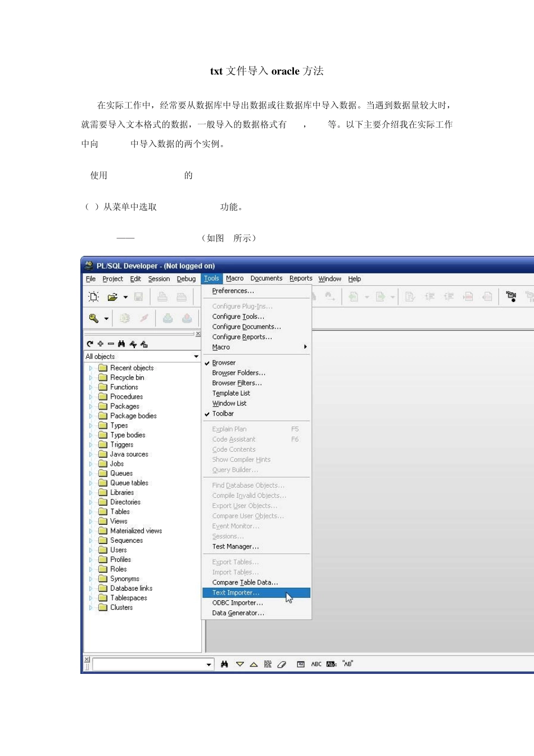Image resolution: width=534 pixels, height=756 pixels.
Task: Click the Print Setup toolbar icon
Action: (182, 296)
